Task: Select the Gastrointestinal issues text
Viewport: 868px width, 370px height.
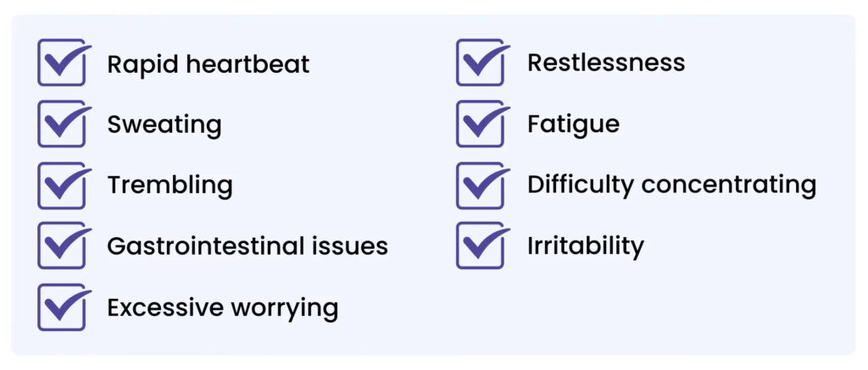Action: pyautogui.click(x=247, y=246)
